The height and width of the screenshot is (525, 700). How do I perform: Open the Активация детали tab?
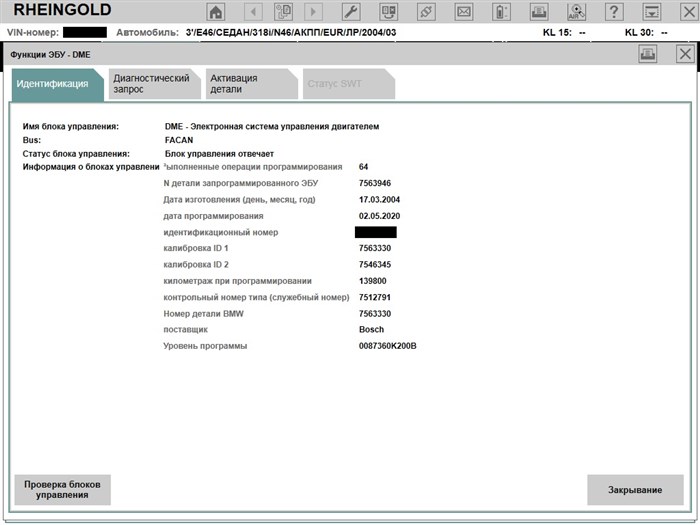(x=251, y=84)
